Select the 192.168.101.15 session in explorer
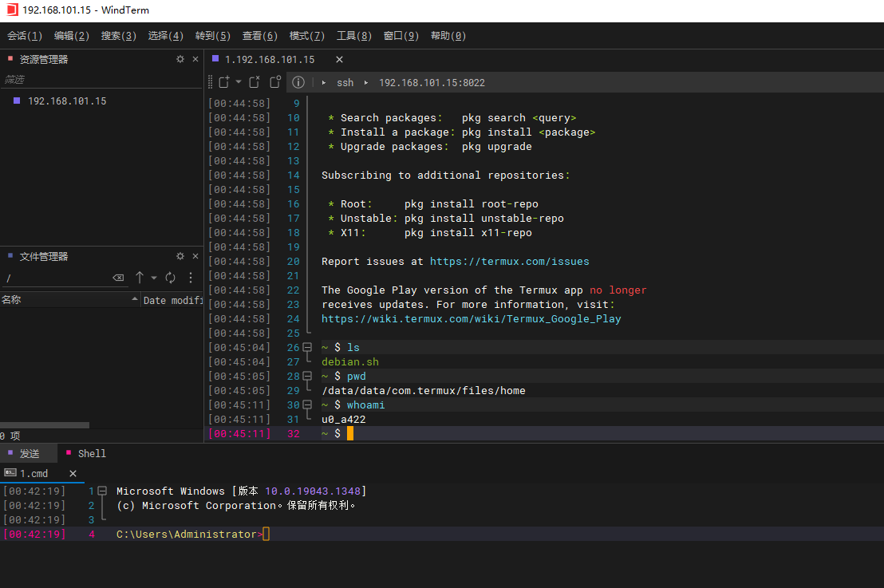This screenshot has width=884, height=588. [66, 101]
